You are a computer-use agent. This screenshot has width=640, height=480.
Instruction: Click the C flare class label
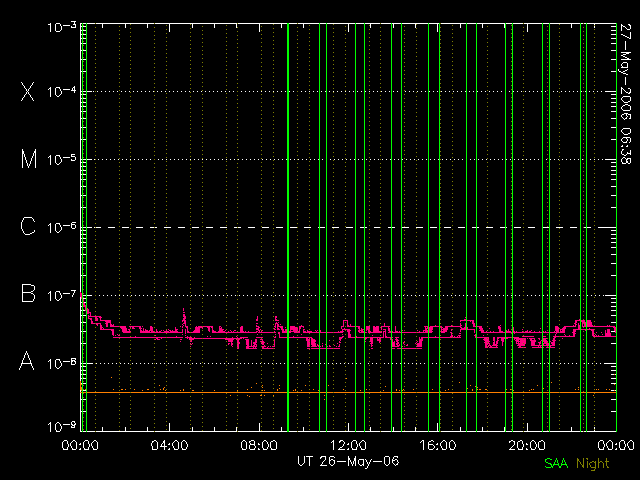click(x=28, y=226)
